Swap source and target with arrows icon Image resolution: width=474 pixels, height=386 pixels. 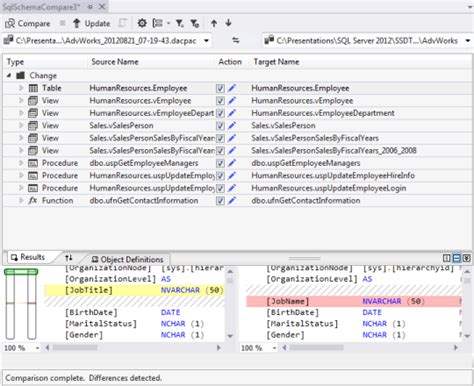236,40
